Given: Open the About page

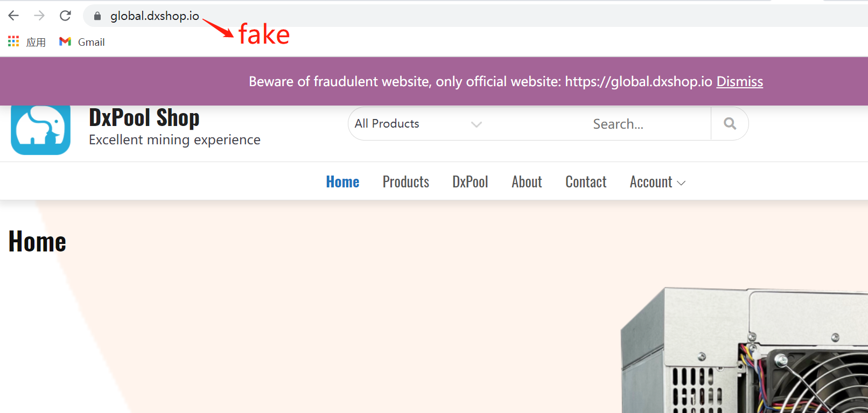Looking at the screenshot, I should (526, 181).
